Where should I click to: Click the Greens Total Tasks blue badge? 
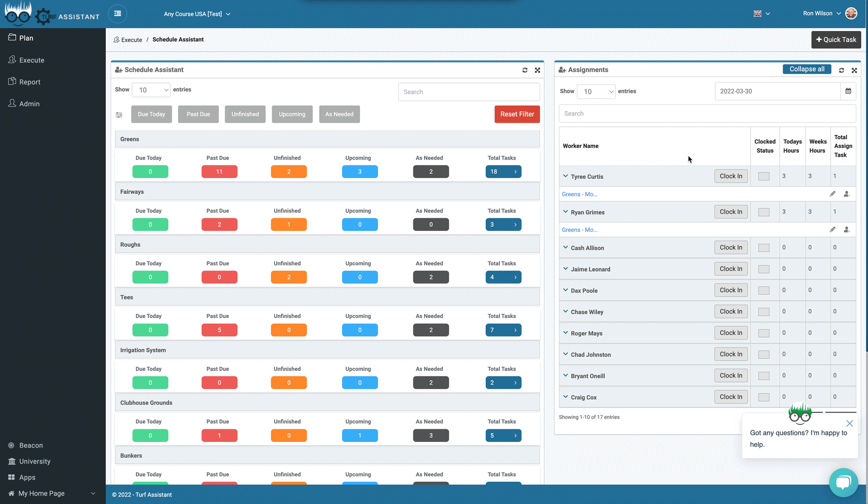[503, 172]
